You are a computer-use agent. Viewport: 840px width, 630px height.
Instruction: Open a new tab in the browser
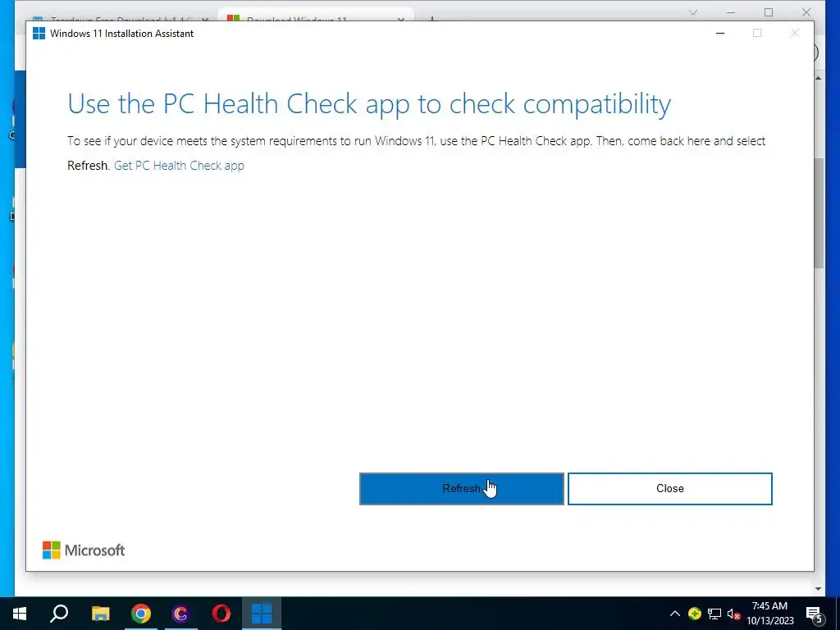431,20
